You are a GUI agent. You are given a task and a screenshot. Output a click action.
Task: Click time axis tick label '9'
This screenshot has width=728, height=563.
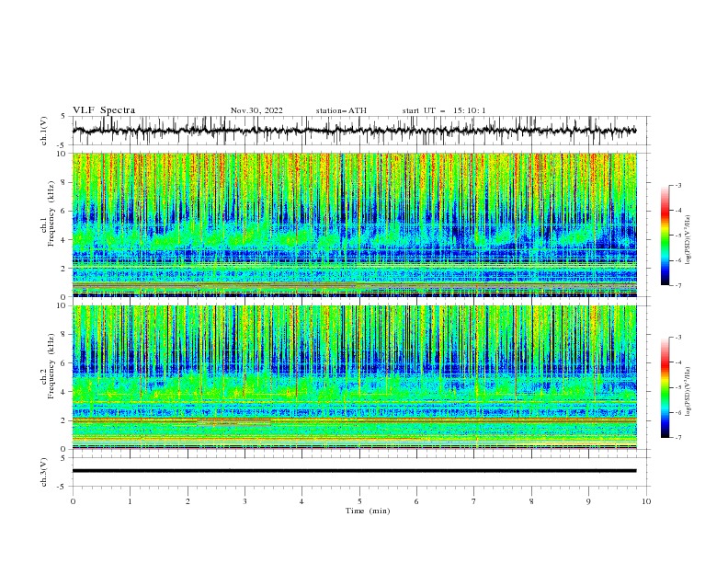click(x=588, y=501)
